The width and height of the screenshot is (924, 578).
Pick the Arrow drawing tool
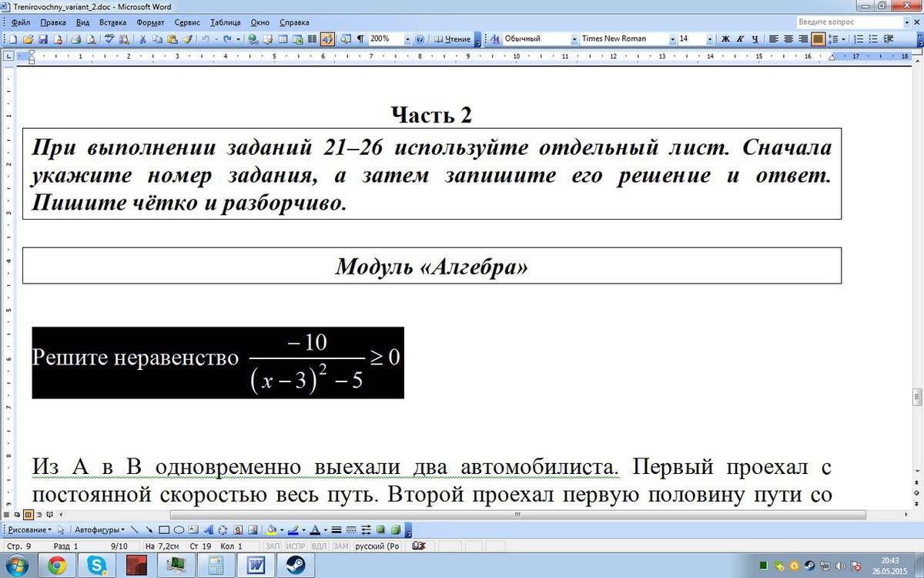click(149, 530)
